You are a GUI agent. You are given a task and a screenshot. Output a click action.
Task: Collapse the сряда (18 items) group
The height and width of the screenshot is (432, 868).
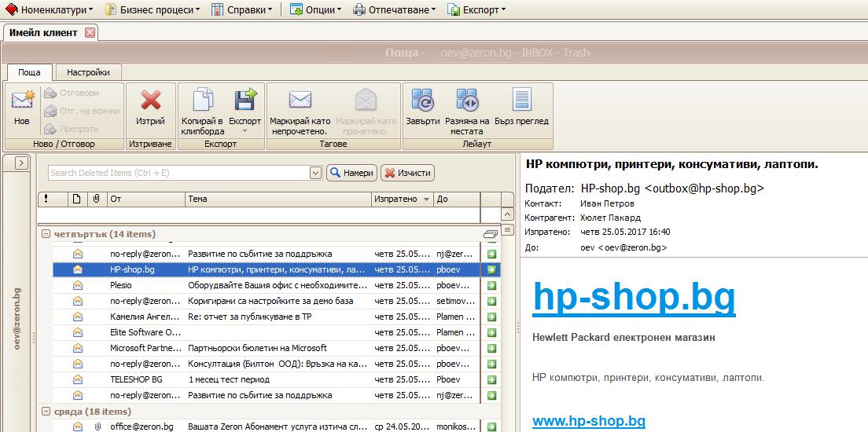[x=46, y=412]
